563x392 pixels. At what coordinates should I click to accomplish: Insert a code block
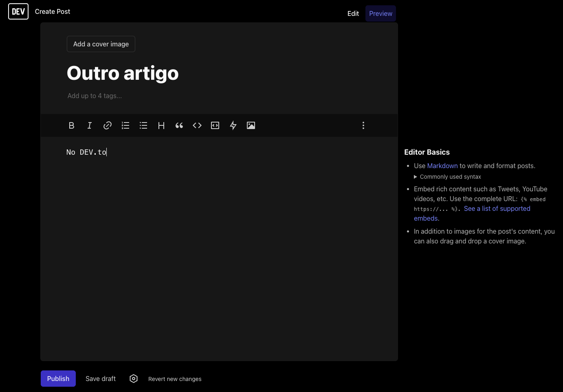click(x=215, y=125)
